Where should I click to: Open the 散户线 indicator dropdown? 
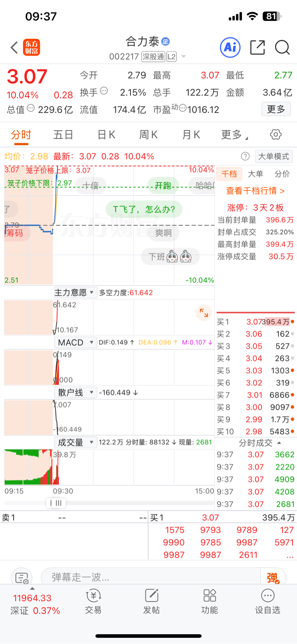(75, 392)
